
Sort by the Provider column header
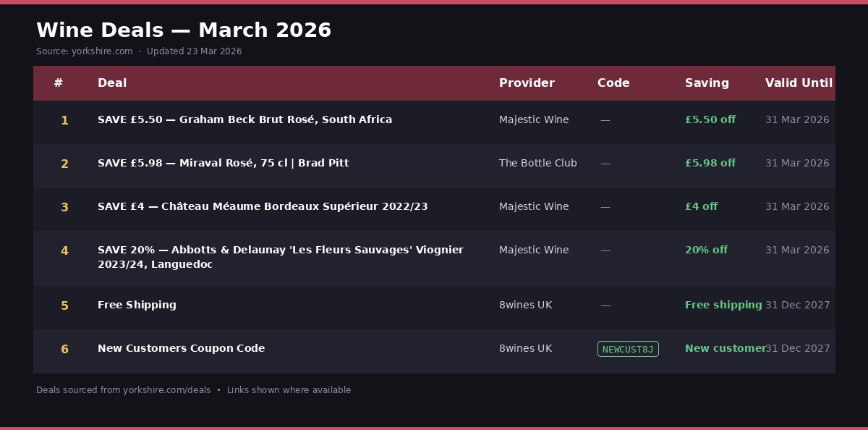(527, 83)
